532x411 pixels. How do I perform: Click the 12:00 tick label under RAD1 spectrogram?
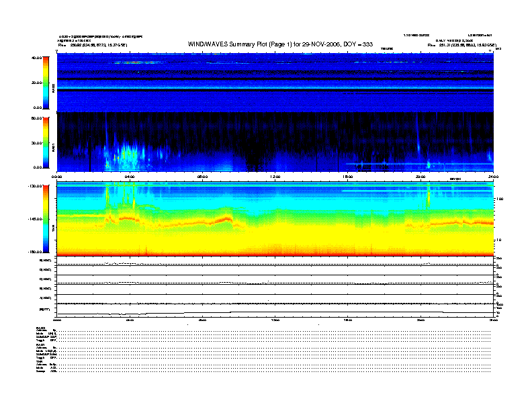coord(275,177)
